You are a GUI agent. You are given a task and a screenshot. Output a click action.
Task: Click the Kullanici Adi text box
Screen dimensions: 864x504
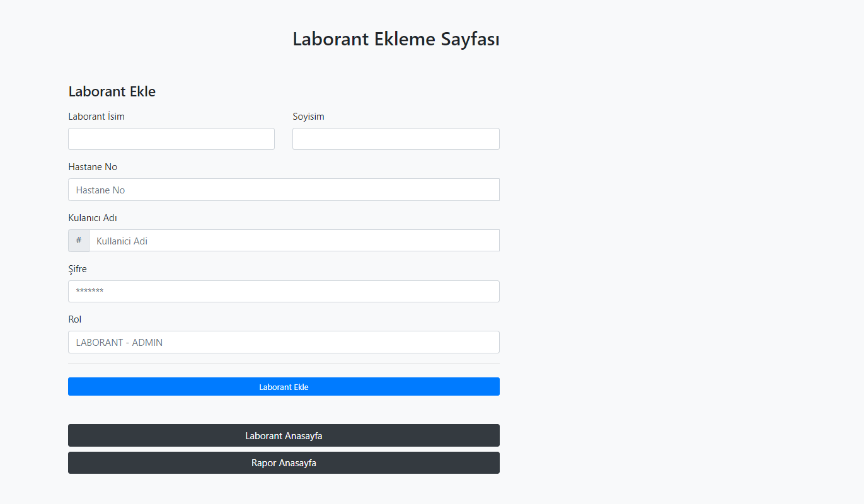point(294,240)
